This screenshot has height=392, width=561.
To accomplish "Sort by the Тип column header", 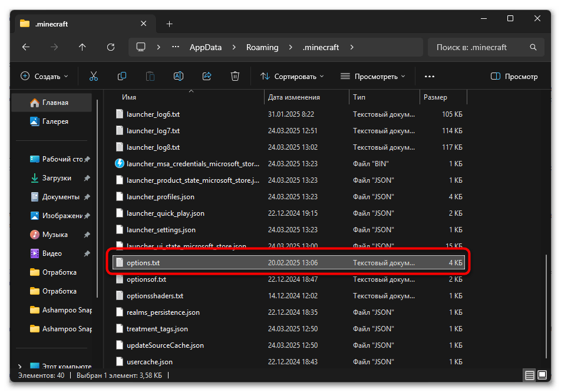I will (x=384, y=97).
